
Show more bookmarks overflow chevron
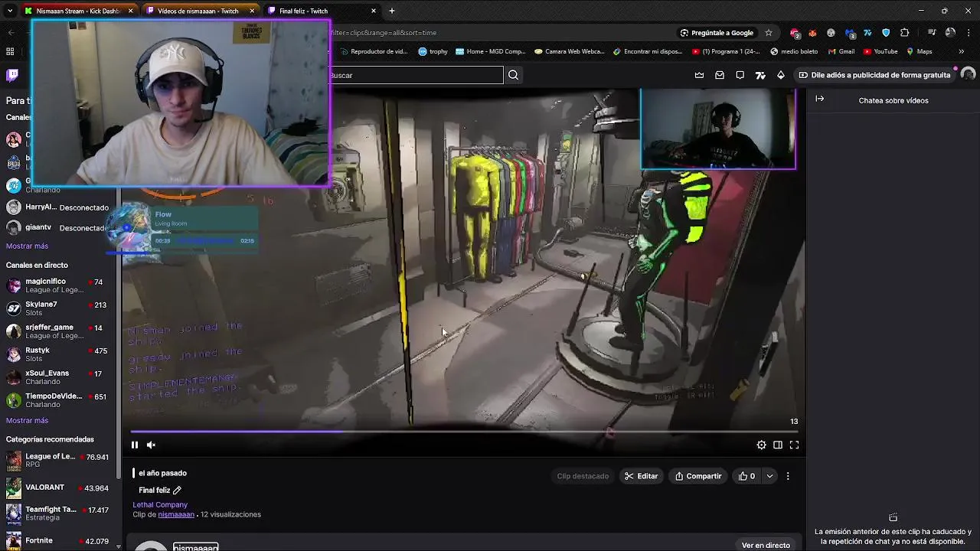click(962, 51)
